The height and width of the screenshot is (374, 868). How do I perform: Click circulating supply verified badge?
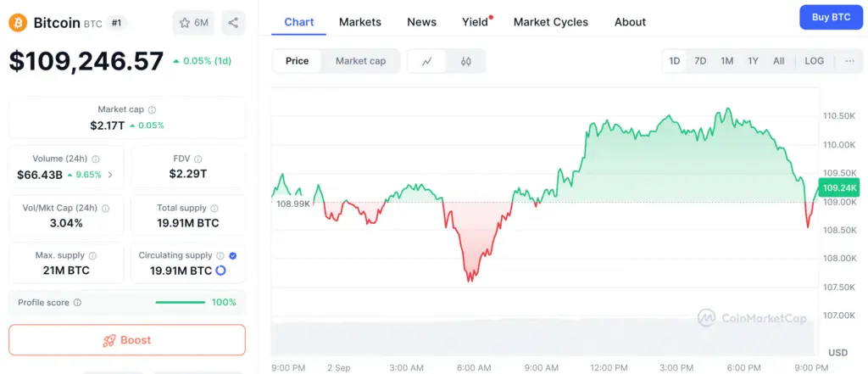232,255
